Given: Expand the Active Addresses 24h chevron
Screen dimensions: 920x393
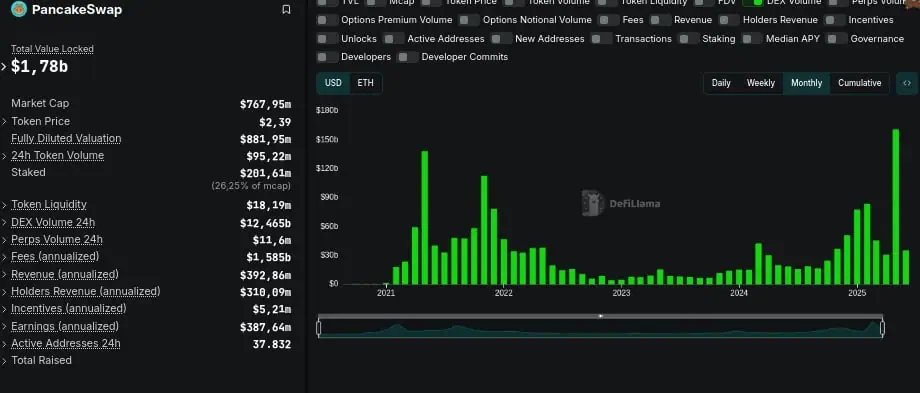Looking at the screenshot, I should click(4, 344).
